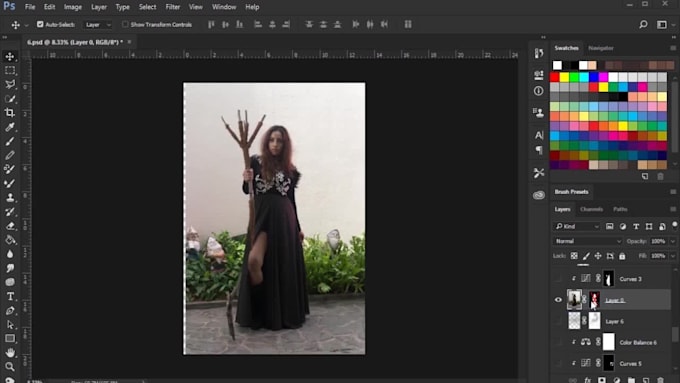Show Color Balance 6 layer visibility
Screen dimensions: 680x383
click(559, 342)
